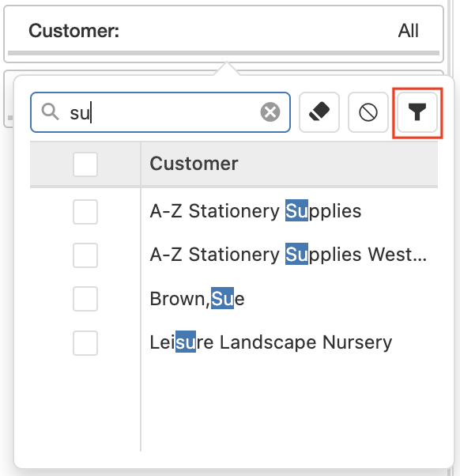
Task: Click the magnifying glass search icon
Action: [x=50, y=111]
